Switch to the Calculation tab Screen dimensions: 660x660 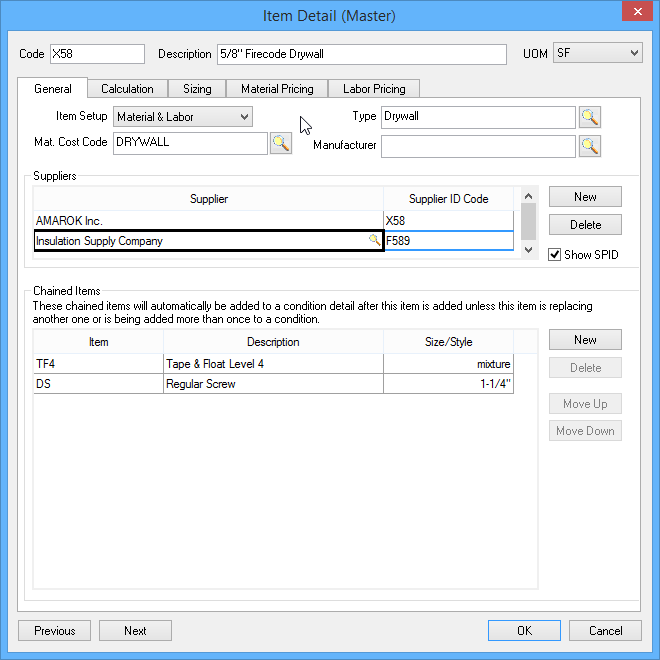(x=127, y=89)
